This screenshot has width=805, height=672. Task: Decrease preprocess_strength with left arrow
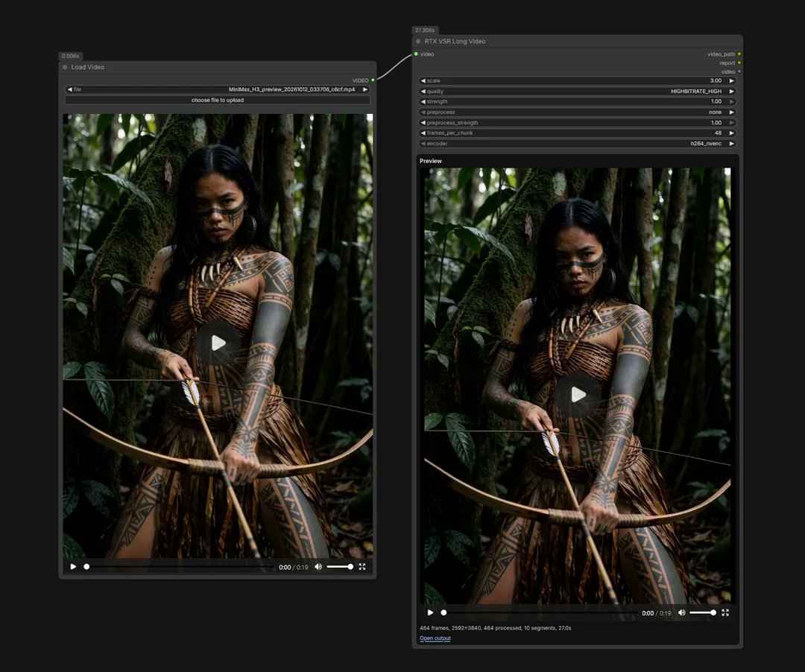tap(423, 123)
